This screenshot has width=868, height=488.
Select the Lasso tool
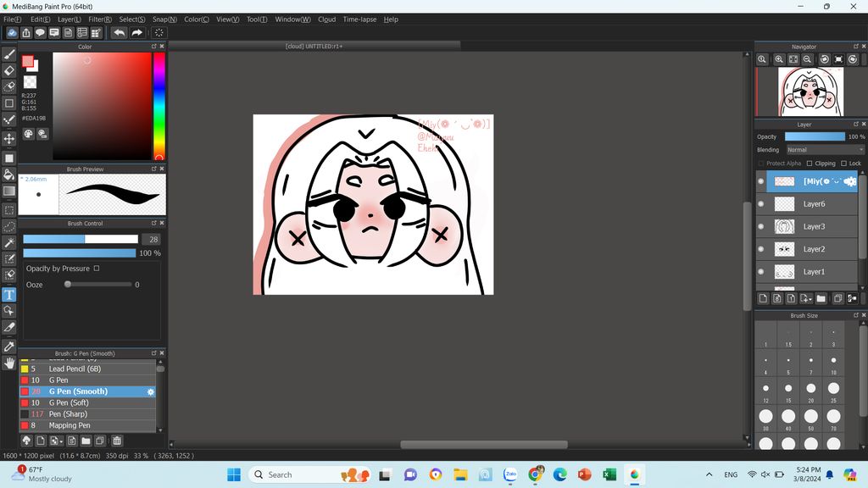pyautogui.click(x=9, y=226)
